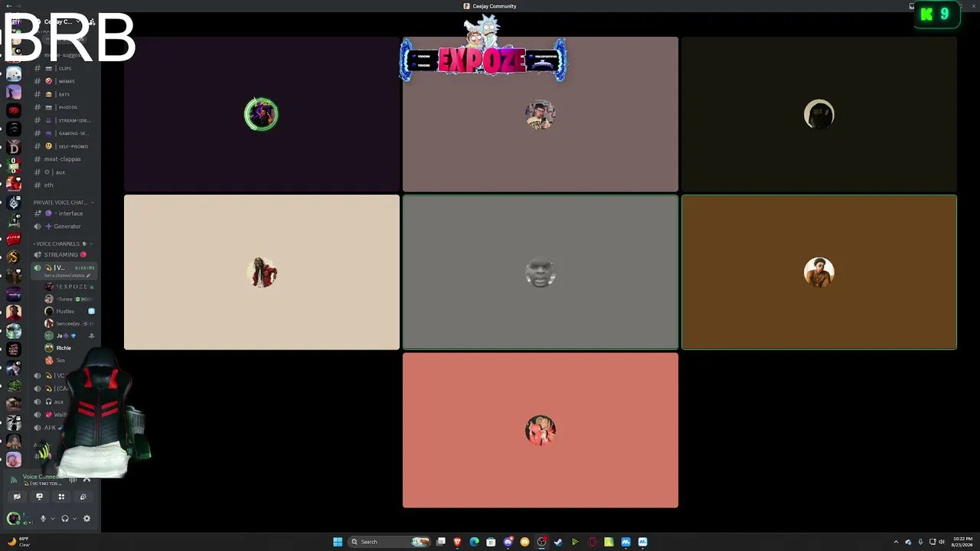The height and width of the screenshot is (551, 980).
Task: Open the PHOTOS text channel
Action: [65, 107]
